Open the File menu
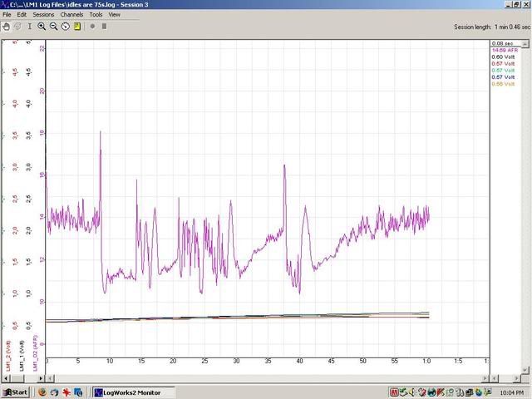The image size is (532, 399). coord(7,15)
